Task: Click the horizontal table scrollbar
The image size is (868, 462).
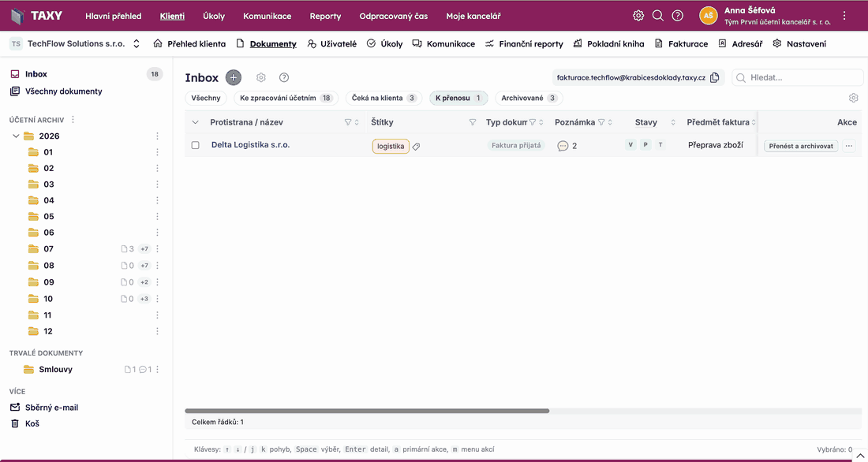Action: (x=367, y=411)
